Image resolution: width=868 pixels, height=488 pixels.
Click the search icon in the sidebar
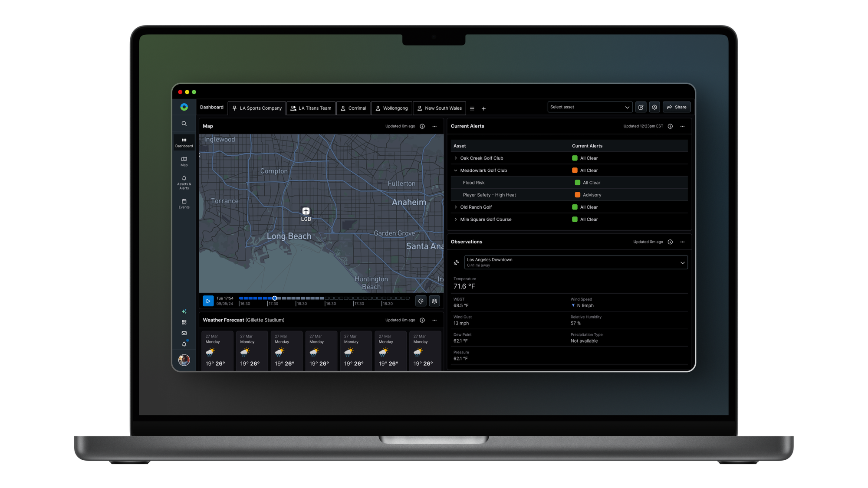pos(184,123)
